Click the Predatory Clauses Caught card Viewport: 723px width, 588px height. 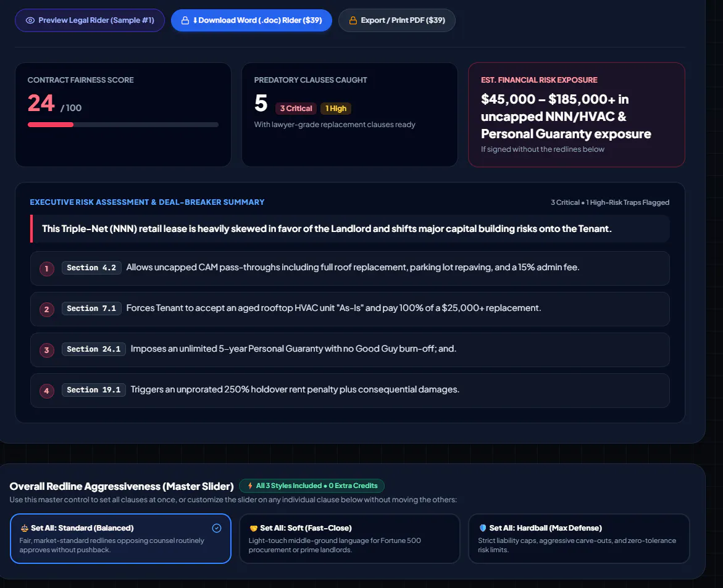pyautogui.click(x=349, y=115)
